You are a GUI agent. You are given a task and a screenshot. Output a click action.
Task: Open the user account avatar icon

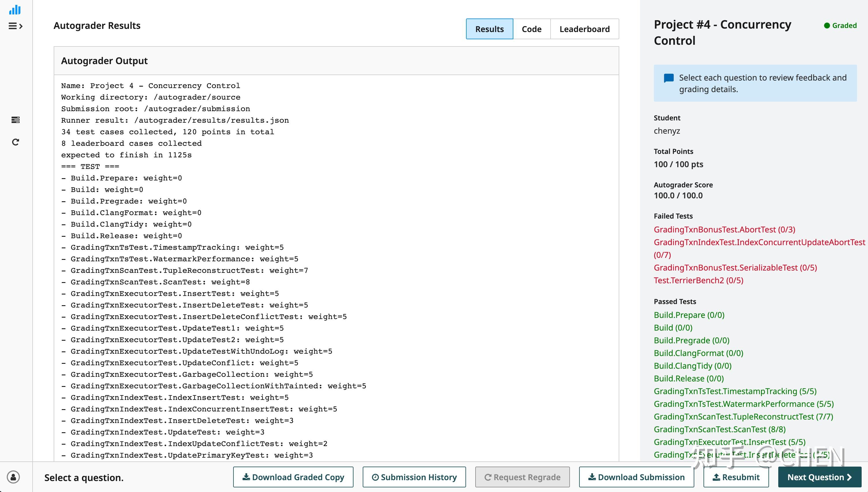(x=14, y=477)
